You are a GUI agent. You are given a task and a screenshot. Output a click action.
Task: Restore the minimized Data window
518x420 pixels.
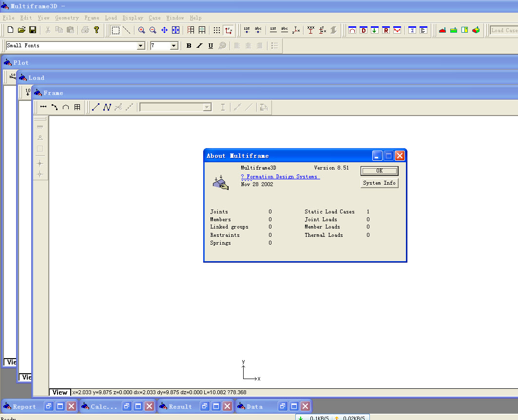tap(283, 406)
